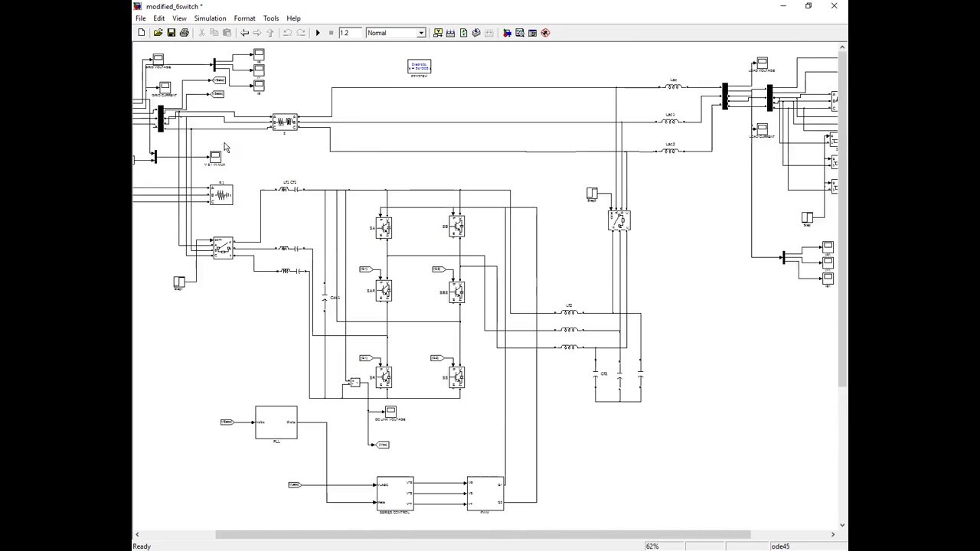The width and height of the screenshot is (980, 551).
Task: Go up to parent system icon
Action: coord(269,33)
